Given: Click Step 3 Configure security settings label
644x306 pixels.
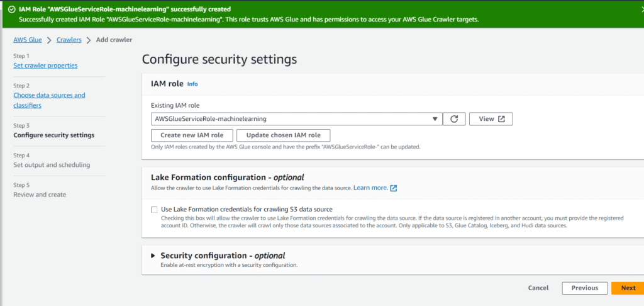Looking at the screenshot, I should 53,135.
